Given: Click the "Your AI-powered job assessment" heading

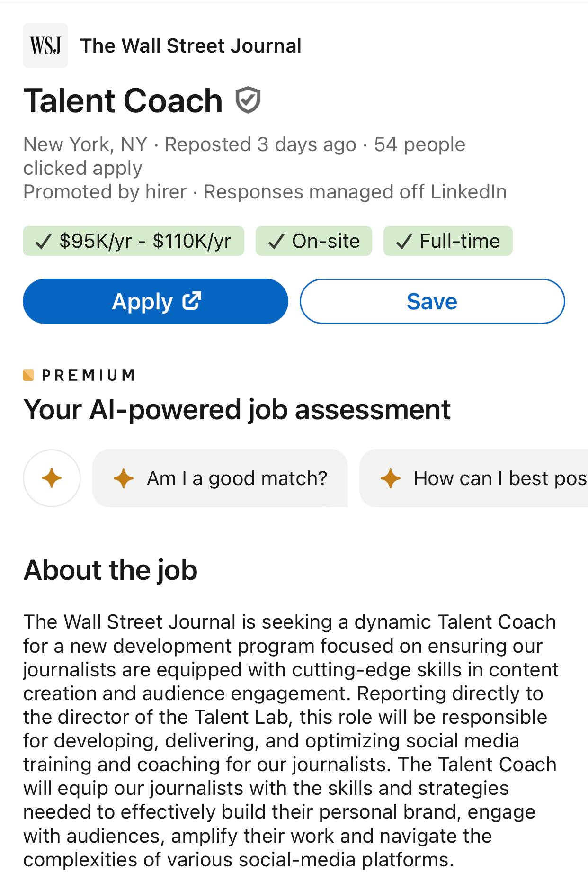Looking at the screenshot, I should pos(237,410).
